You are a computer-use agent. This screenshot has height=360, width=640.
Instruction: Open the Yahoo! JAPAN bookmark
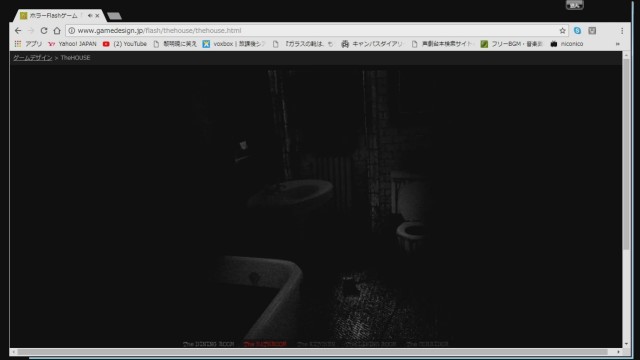coord(72,44)
